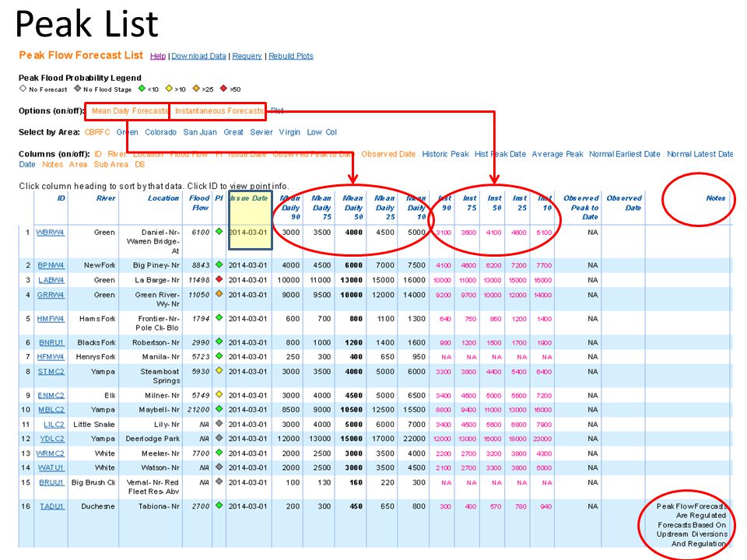Open point WATU1
Image resolution: width=747 pixels, height=560 pixels.
(x=51, y=467)
